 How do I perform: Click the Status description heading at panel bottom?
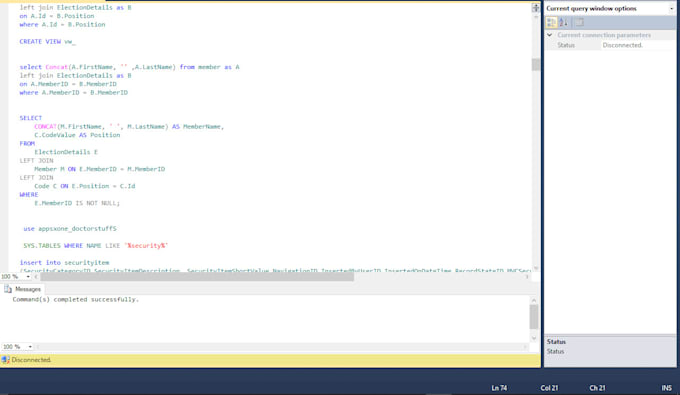pos(556,342)
